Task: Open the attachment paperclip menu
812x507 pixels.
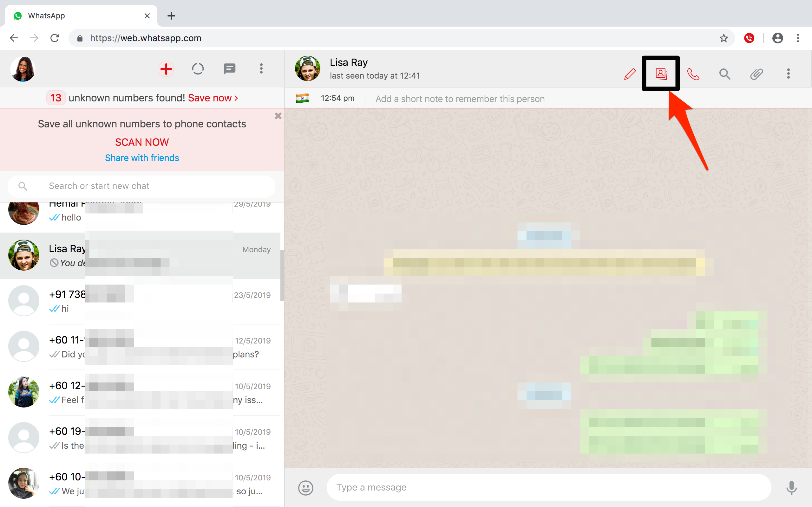Action: pos(756,74)
